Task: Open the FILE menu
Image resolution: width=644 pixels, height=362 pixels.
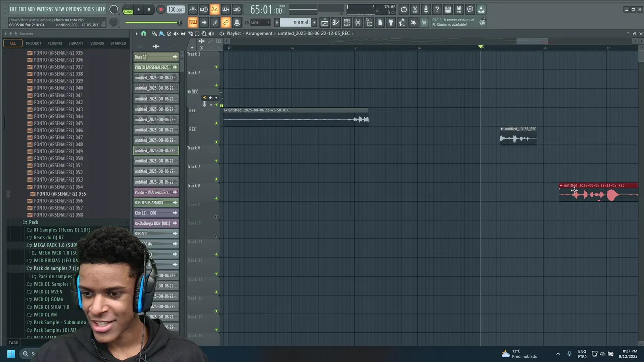Action: (13, 9)
